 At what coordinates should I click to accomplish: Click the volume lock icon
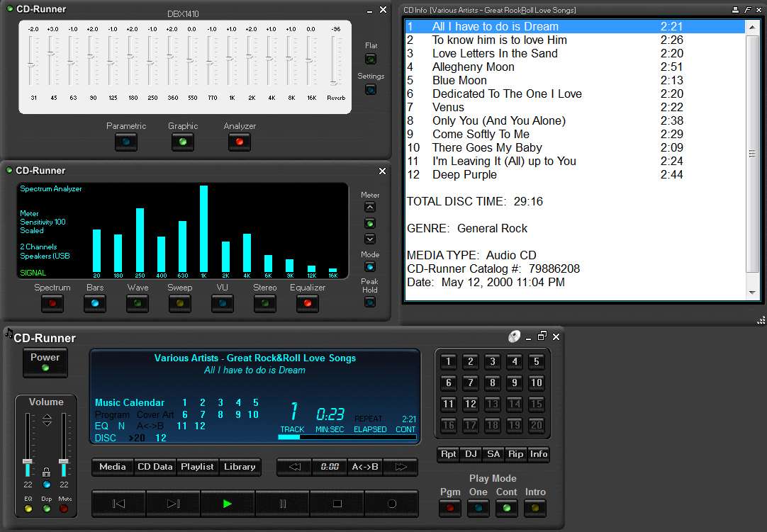[x=46, y=472]
